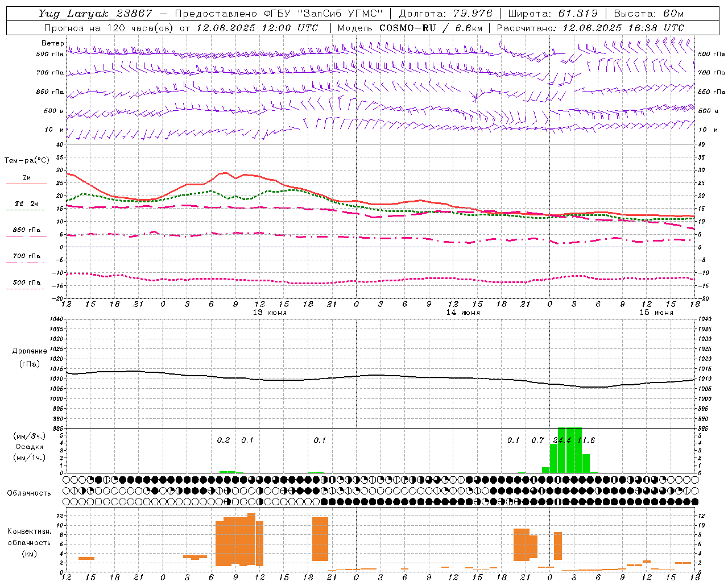Click the 15 июня date label
Screen dimensions: 728x582
pos(656,313)
